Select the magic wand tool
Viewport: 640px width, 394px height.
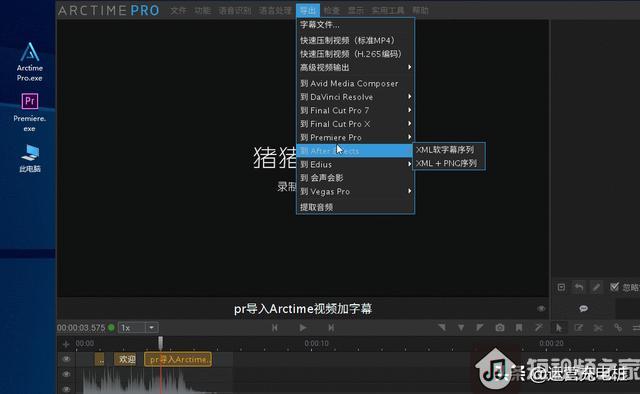pos(539,327)
